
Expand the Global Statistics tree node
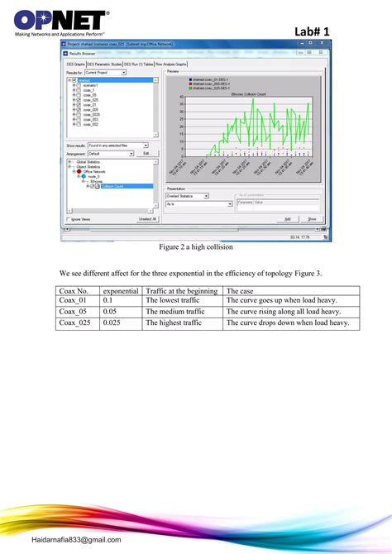click(69, 162)
